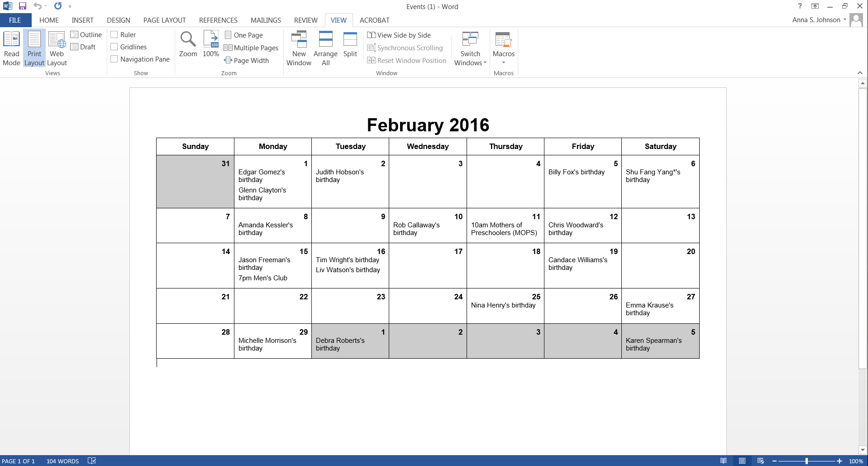Click Synchronous Scrolling option
This screenshot has height=466, width=868.
tap(405, 48)
